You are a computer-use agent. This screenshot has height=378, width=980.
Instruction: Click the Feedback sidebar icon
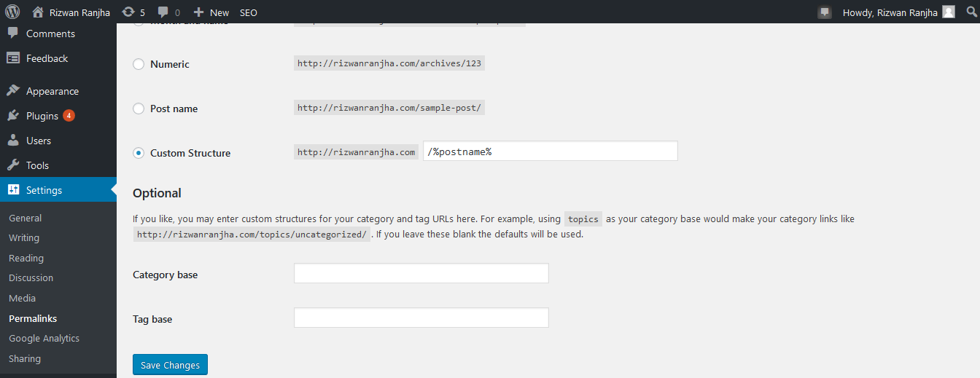(x=13, y=58)
